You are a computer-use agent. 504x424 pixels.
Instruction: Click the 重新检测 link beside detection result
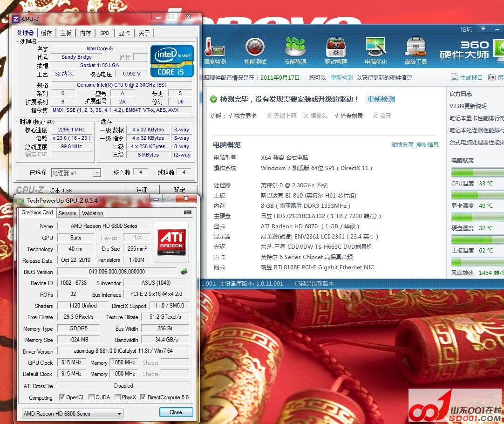[381, 99]
